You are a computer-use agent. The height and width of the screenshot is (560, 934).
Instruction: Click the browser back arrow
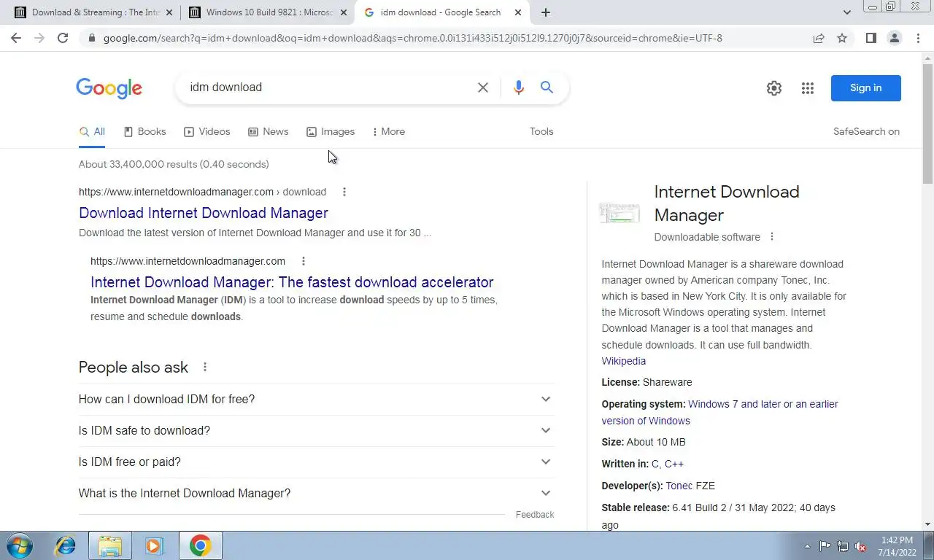coord(16,38)
